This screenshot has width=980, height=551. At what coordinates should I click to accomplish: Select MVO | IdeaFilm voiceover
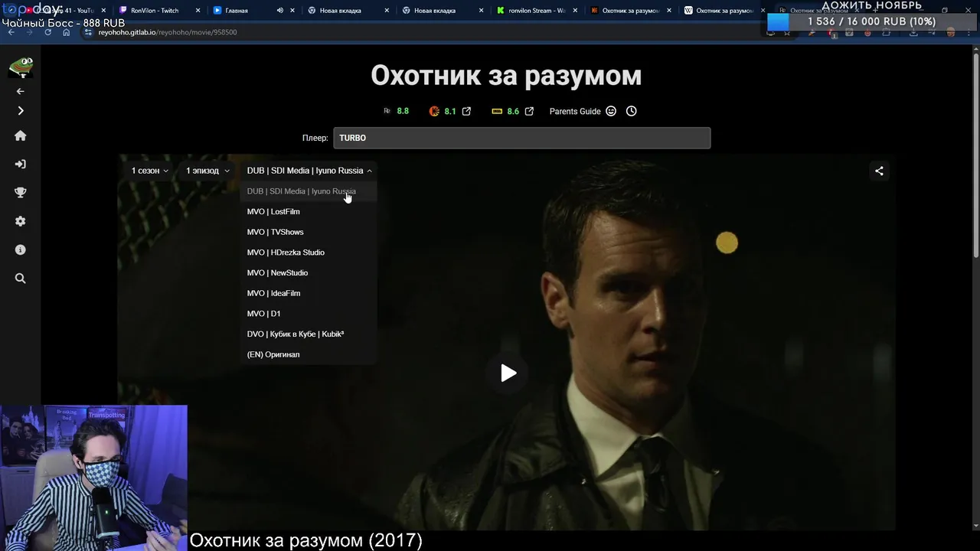click(x=309, y=293)
